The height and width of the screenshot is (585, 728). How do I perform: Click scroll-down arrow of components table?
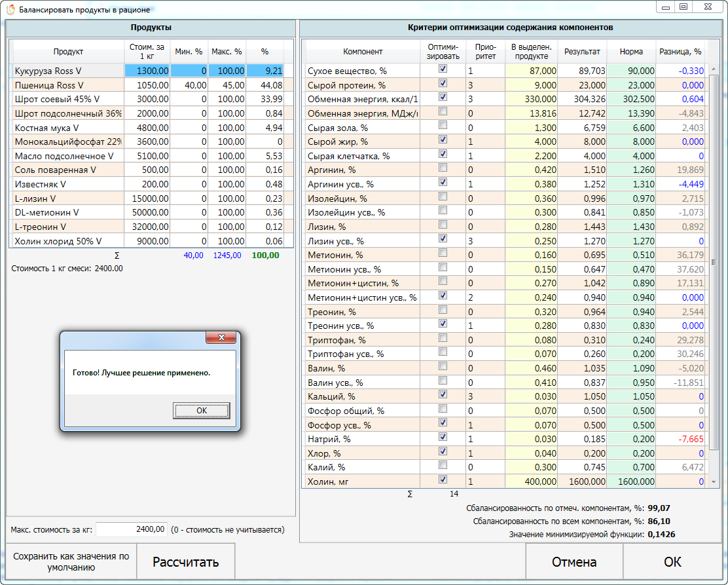tap(714, 482)
